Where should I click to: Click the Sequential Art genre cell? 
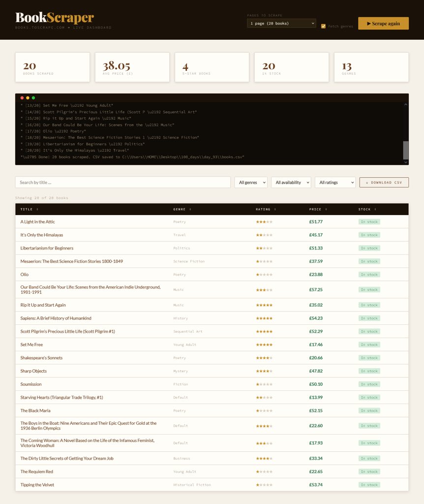(188, 331)
